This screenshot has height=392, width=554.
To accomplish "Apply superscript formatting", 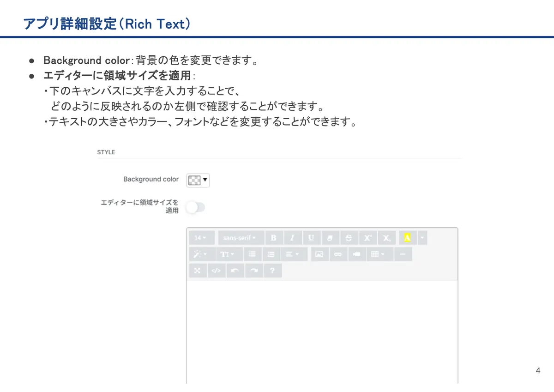I will [368, 238].
